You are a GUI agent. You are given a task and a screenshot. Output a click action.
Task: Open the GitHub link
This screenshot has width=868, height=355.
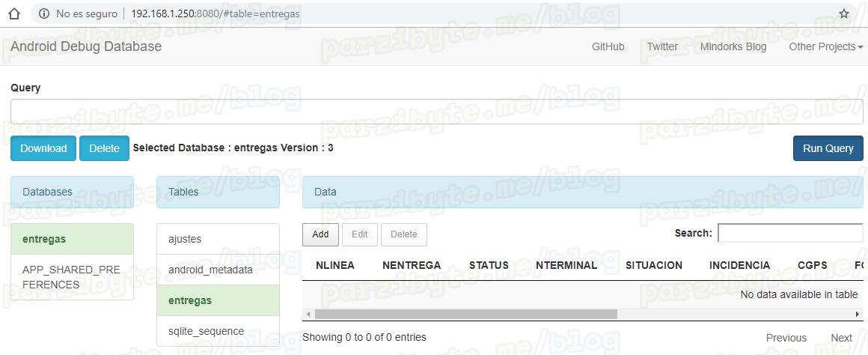(x=608, y=46)
